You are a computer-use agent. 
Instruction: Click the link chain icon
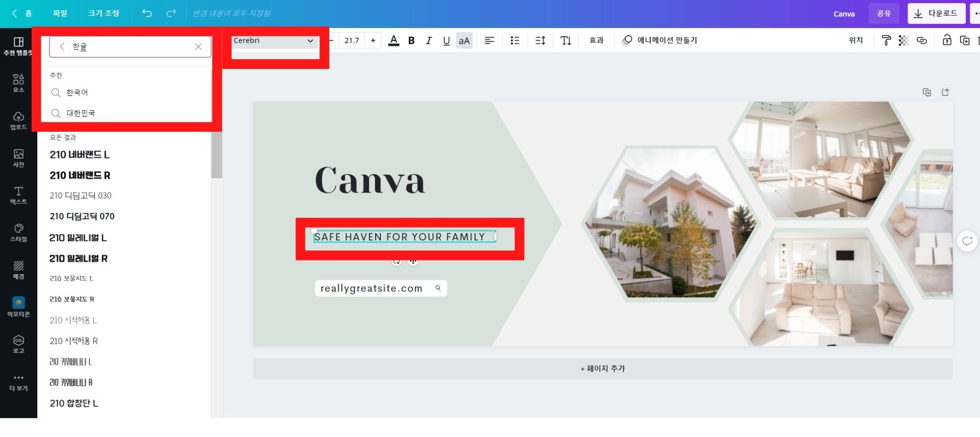922,40
